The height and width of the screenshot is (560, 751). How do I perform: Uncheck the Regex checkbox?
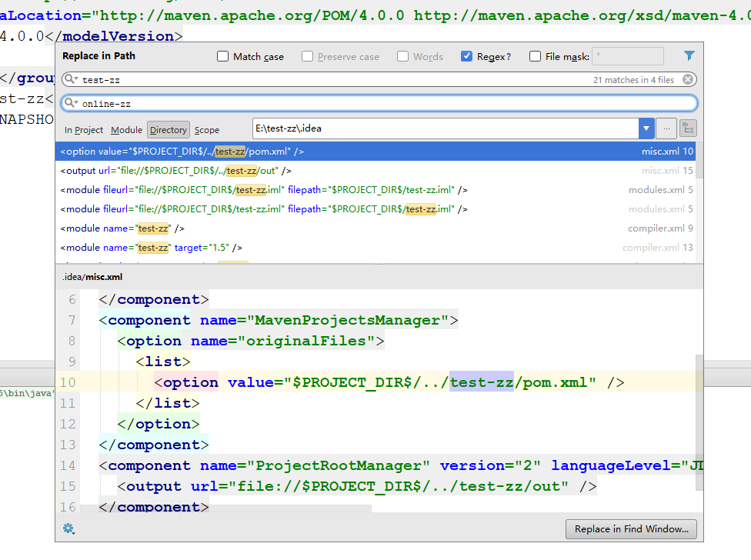point(466,56)
